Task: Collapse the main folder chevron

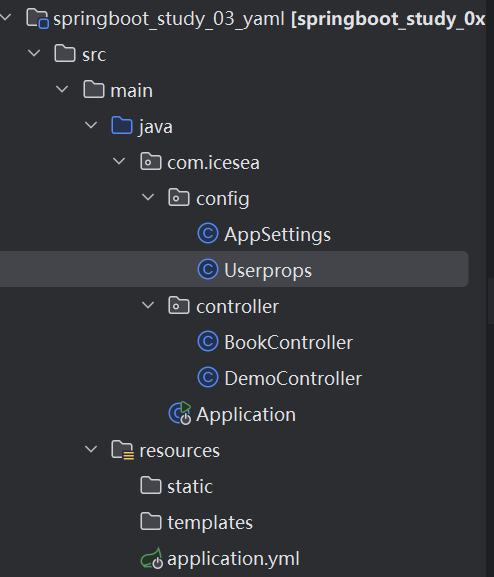Action: [62, 89]
